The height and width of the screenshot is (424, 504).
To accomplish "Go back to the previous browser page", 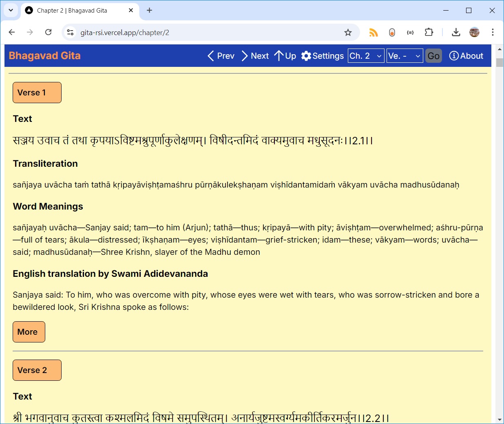I will point(12,32).
